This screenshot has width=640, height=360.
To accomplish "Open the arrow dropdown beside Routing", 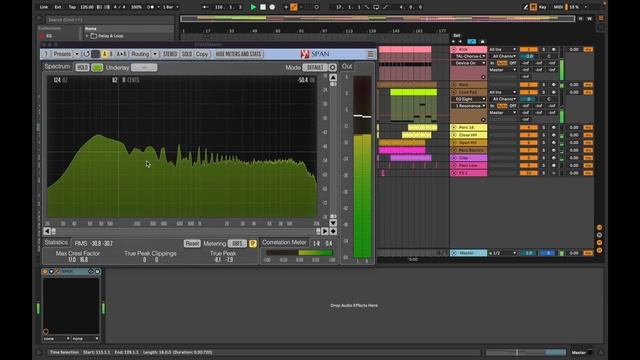I will [x=155, y=54].
